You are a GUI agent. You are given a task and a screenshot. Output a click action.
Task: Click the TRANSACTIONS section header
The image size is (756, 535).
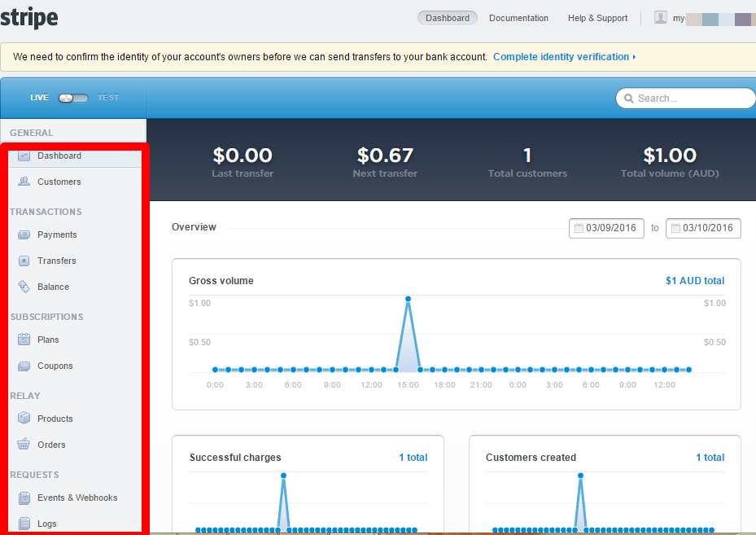click(46, 212)
